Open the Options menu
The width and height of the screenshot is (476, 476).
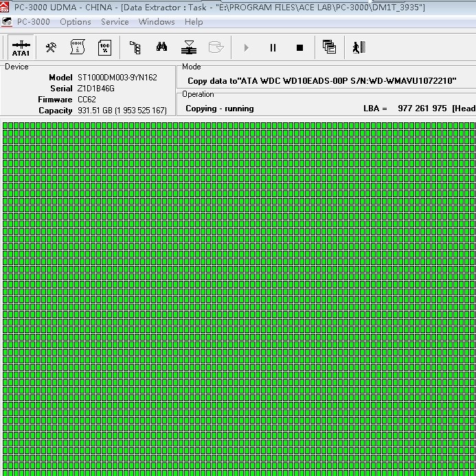point(76,21)
